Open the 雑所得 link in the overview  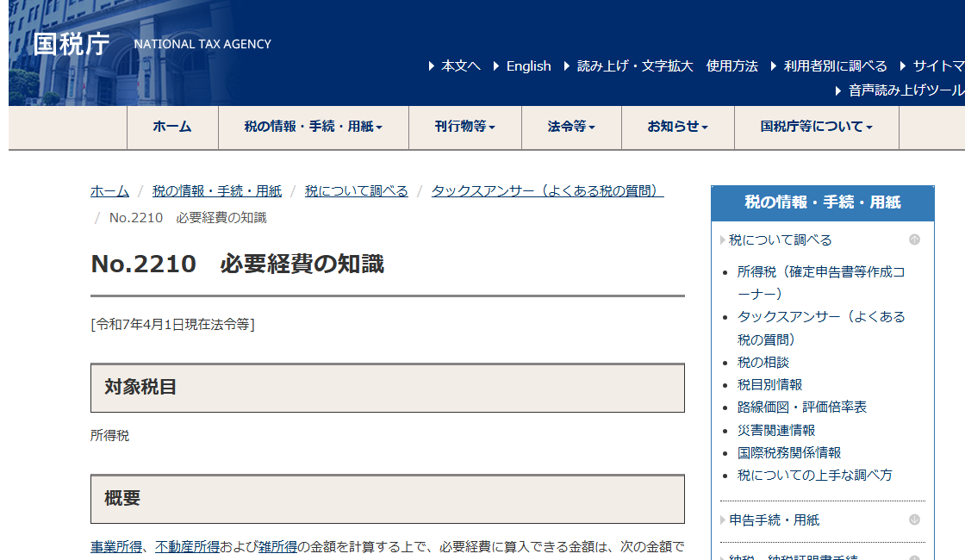point(277,546)
